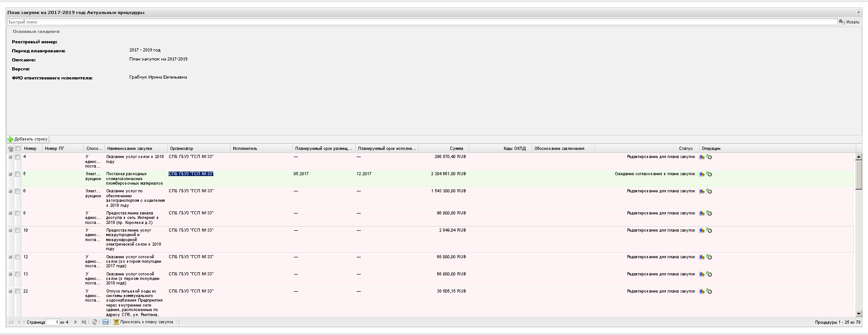
Task: Check the checkbox for row 5
Action: 18,174
